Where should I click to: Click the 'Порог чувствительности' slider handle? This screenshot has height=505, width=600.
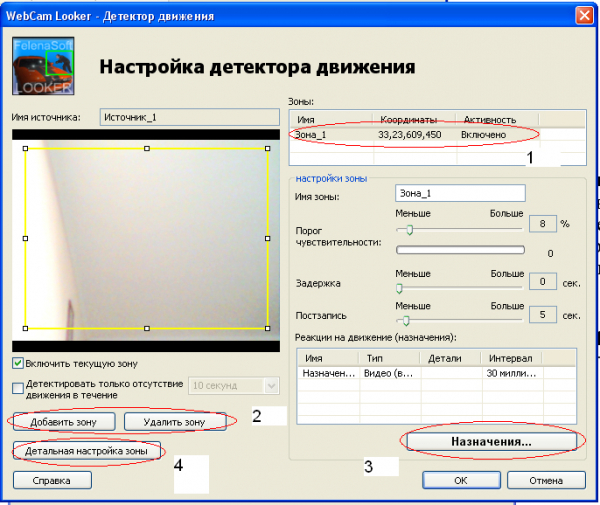409,230
